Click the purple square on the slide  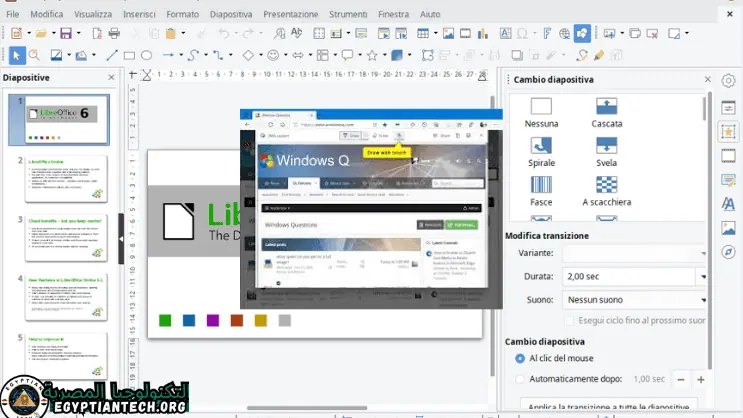pyautogui.click(x=213, y=321)
